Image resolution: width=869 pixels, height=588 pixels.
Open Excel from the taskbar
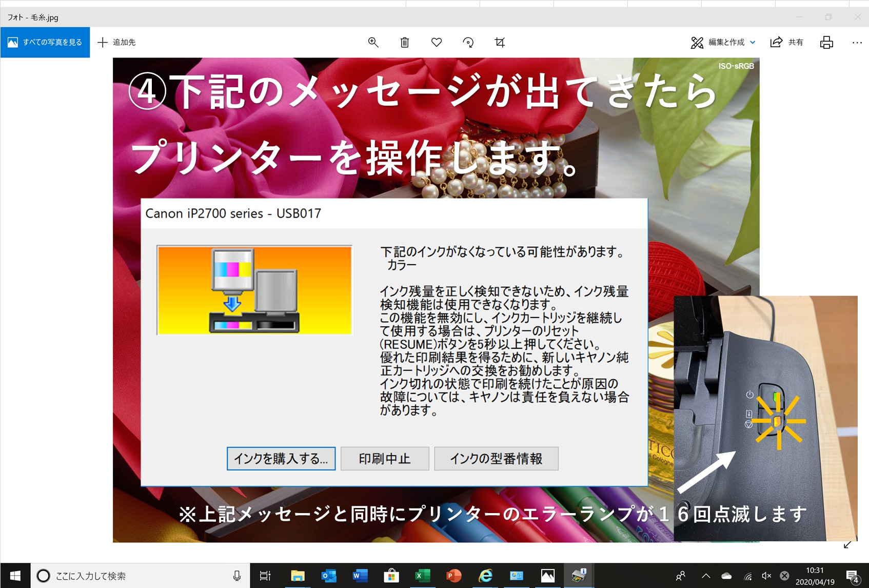coord(422,576)
